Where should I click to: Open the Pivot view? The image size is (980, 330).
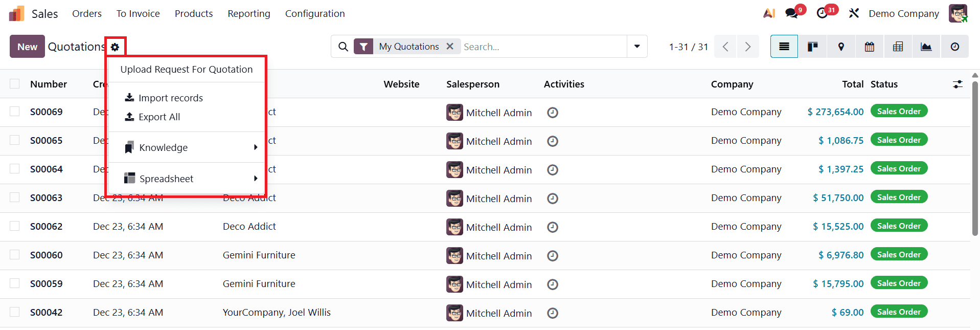(x=898, y=46)
